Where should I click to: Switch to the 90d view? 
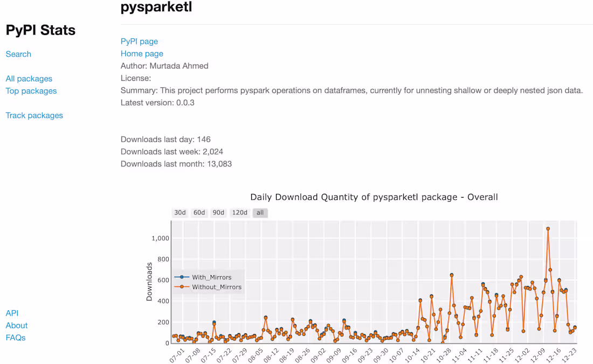(218, 212)
